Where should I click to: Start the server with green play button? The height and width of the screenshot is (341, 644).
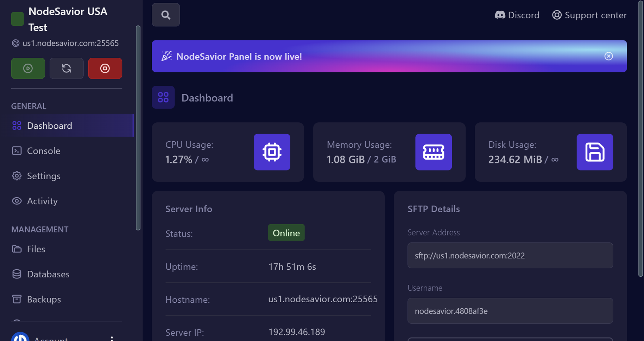point(28,68)
